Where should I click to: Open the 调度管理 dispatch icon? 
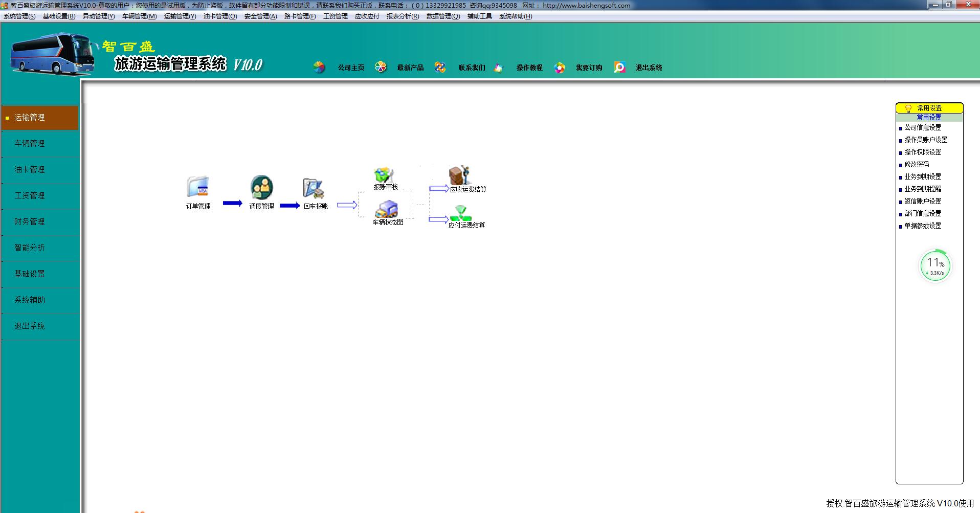coord(262,187)
